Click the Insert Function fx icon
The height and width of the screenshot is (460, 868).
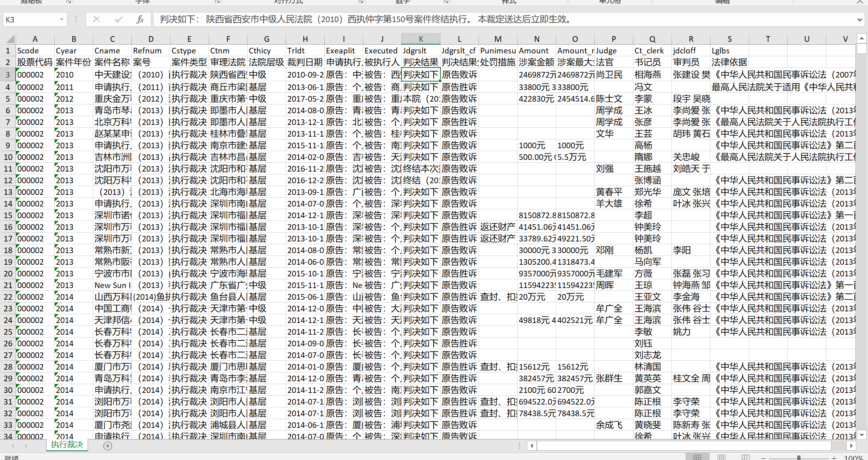[140, 19]
